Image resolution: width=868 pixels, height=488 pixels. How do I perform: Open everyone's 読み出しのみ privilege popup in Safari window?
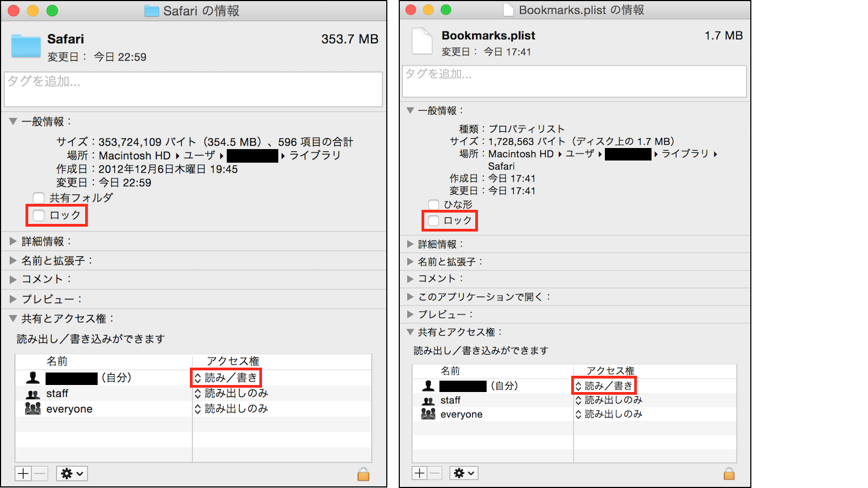pos(231,409)
